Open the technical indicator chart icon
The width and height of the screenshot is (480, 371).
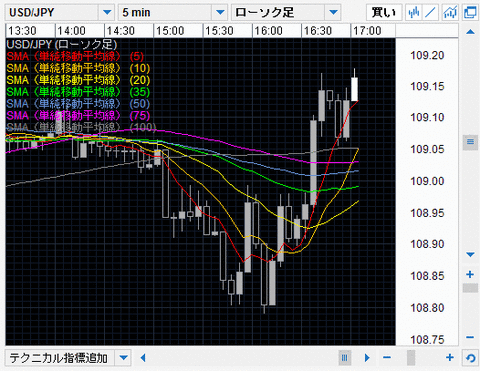click(x=450, y=13)
